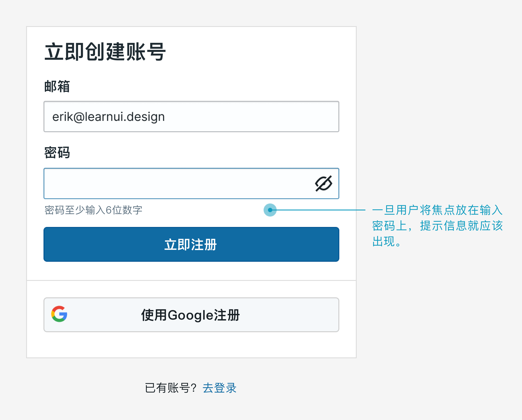Click the 立即注册 register button
Viewport: 522px width, 420px height.
point(191,244)
